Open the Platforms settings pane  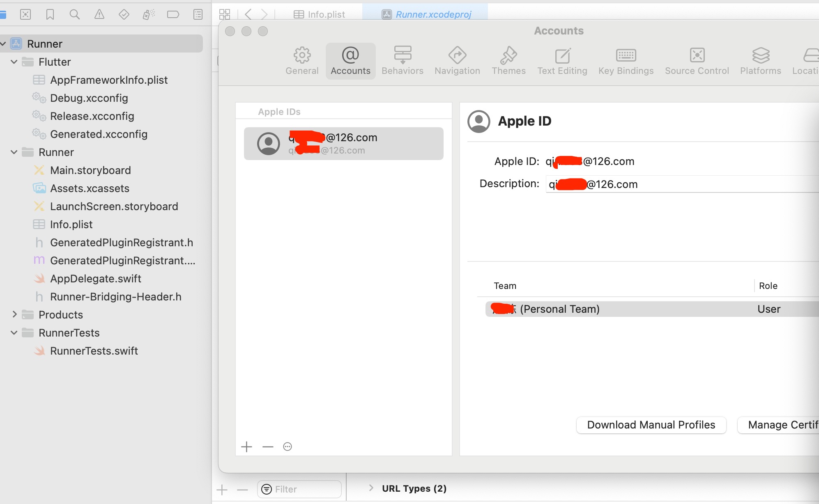point(761,61)
